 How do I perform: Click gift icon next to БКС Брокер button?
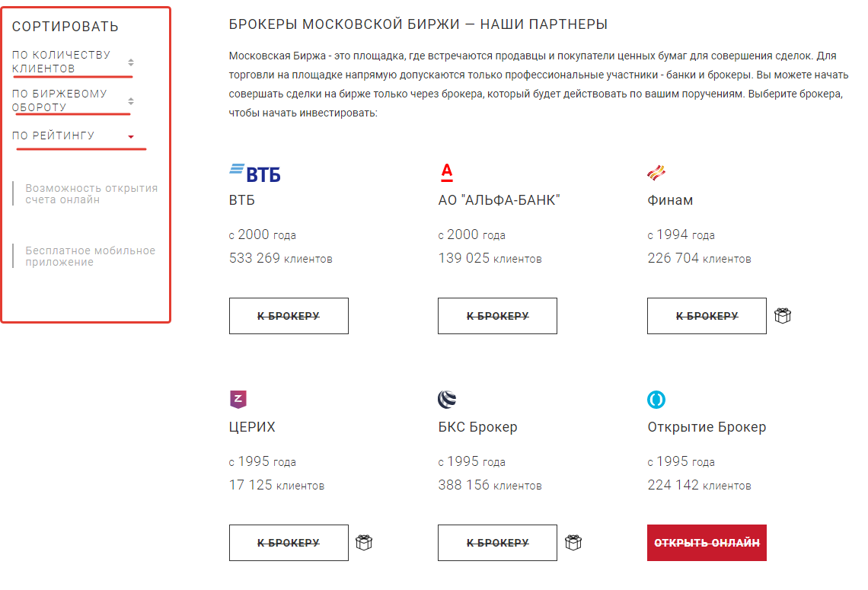(x=573, y=543)
